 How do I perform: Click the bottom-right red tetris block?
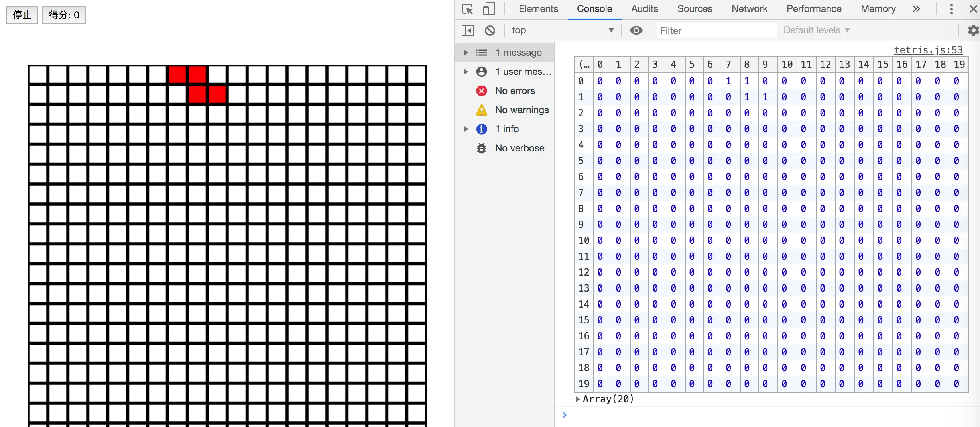click(x=217, y=94)
